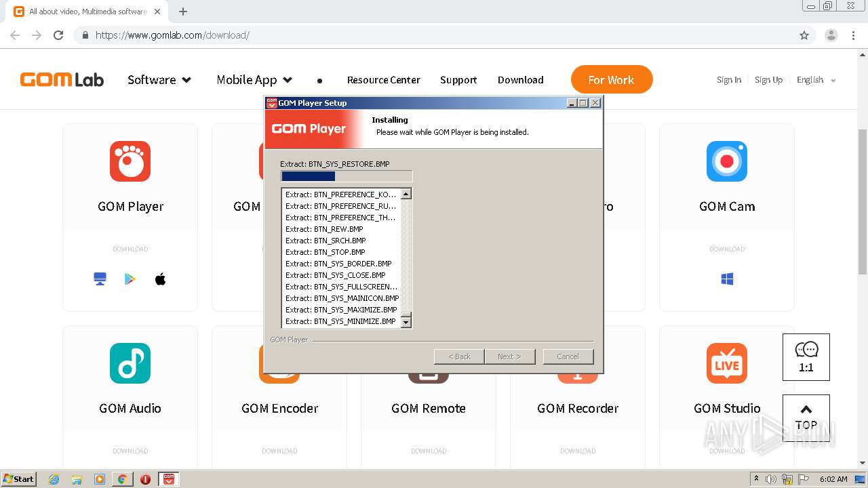This screenshot has width=868, height=488.
Task: Go back to previous page in Chrome
Action: (x=15, y=35)
